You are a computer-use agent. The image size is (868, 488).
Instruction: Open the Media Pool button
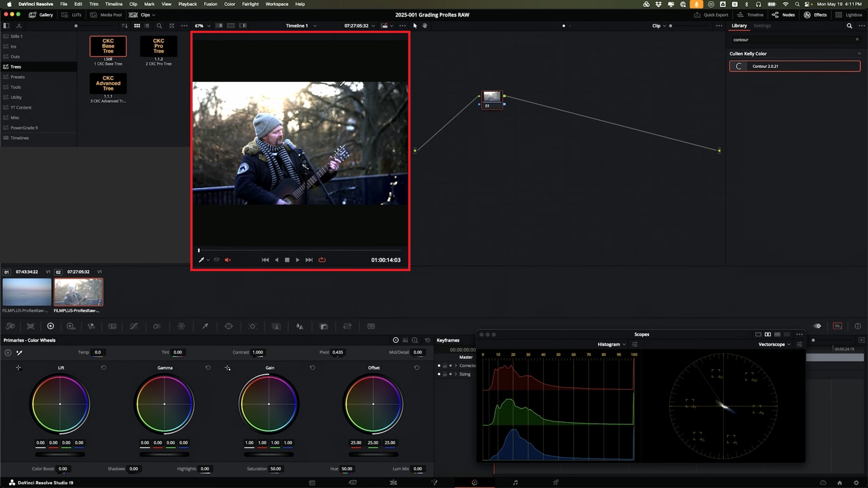[106, 15]
